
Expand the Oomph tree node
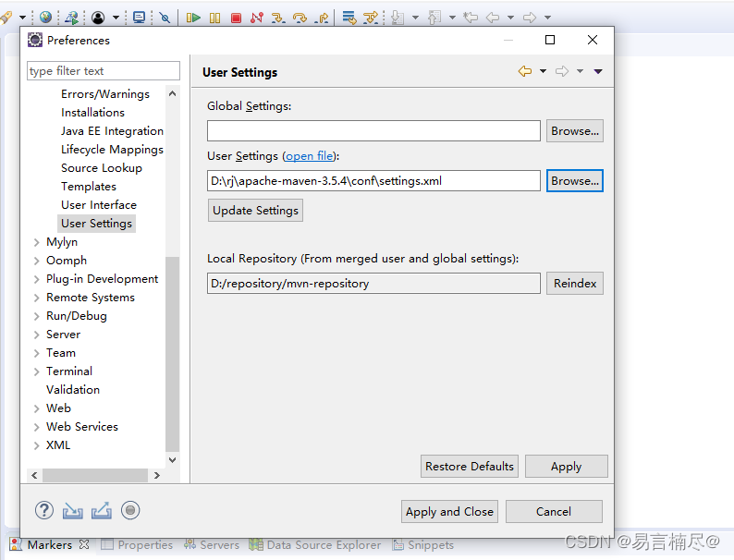pyautogui.click(x=36, y=261)
